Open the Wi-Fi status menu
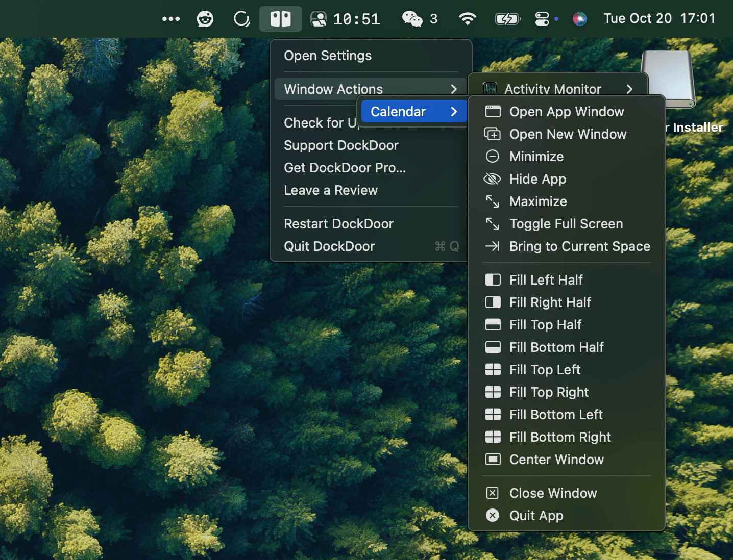The height and width of the screenshot is (560, 733). point(467,19)
